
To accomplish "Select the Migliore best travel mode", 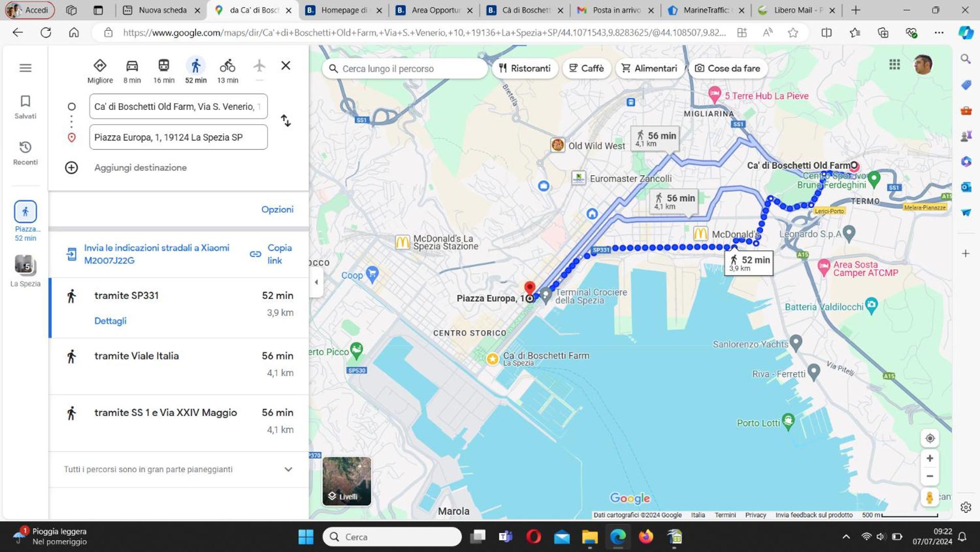I will 100,71.
